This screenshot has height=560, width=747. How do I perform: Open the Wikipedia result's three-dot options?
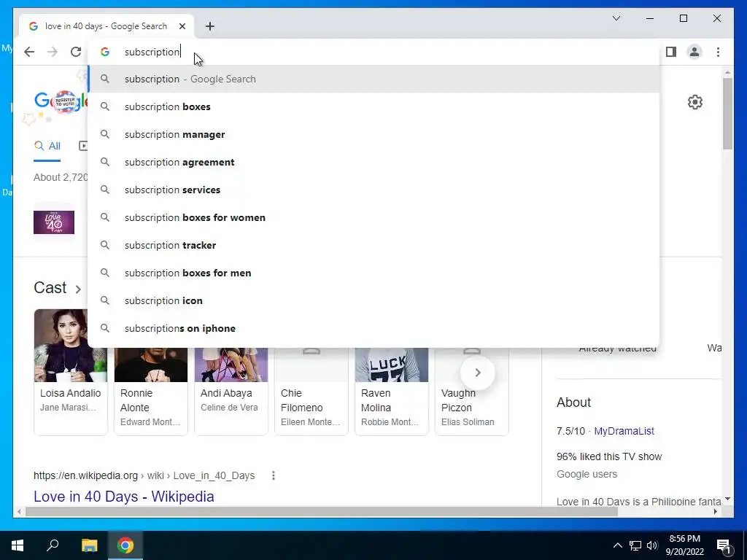274,475
